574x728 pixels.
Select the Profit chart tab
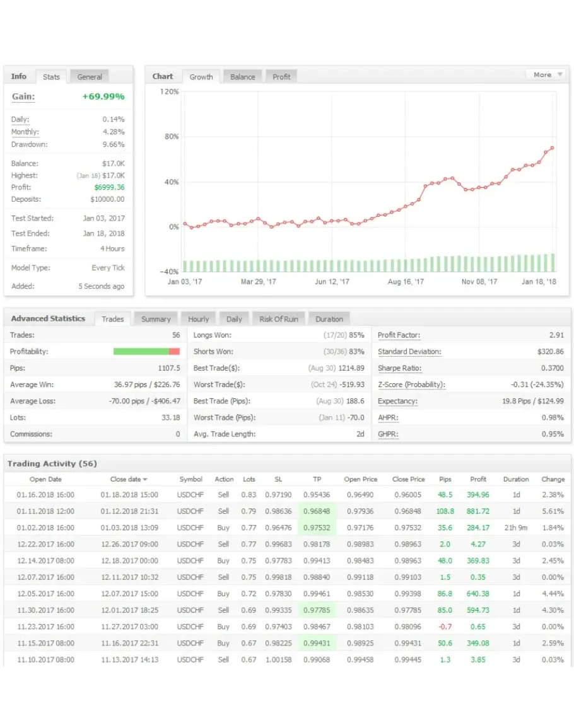281,77
